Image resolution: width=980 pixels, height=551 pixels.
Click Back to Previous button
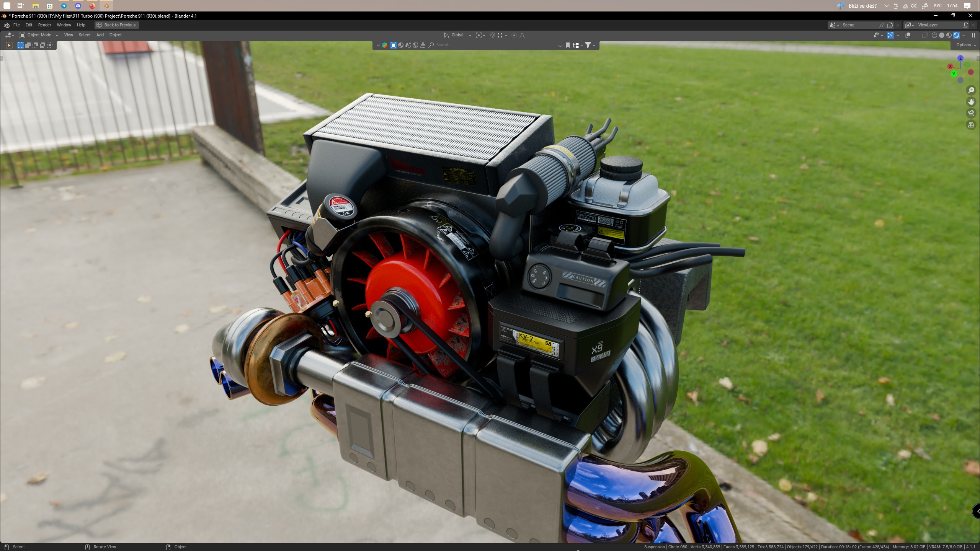[x=116, y=25]
